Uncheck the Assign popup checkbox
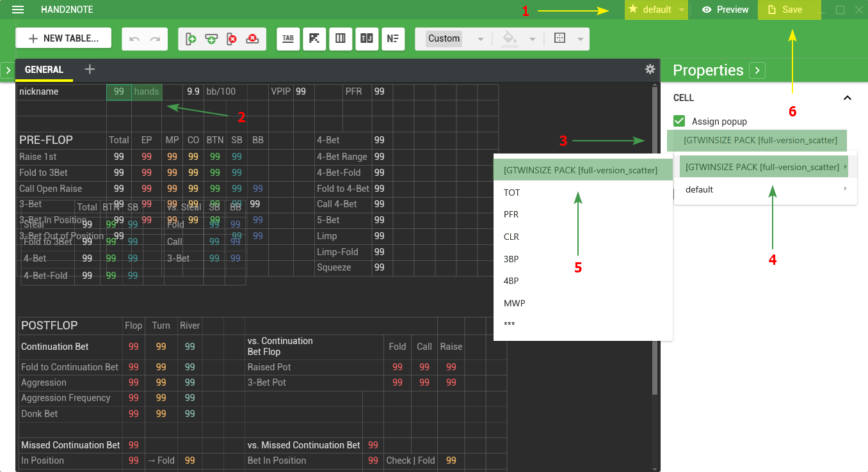Screen dimensions: 868x472 pyautogui.click(x=680, y=121)
